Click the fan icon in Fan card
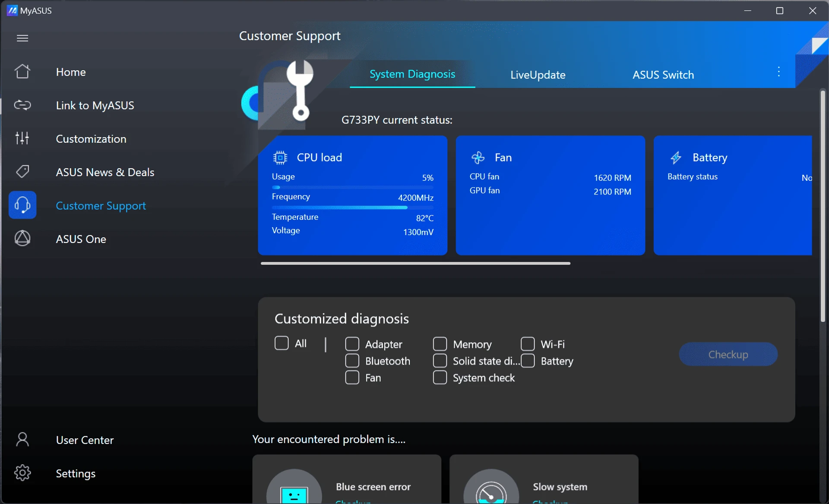Screen dimensions: 829x504 (x=478, y=157)
